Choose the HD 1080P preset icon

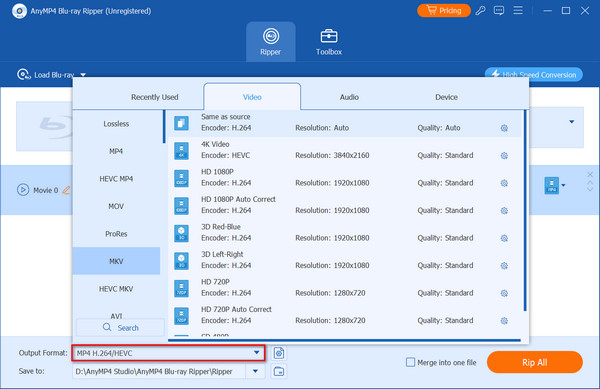(181, 178)
